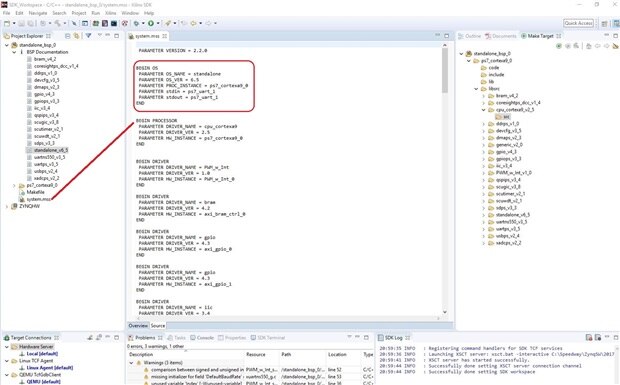
Task: Expand the ps7_cortexa9_0 folder in Project Explorer
Action: pyautogui.click(x=14, y=185)
